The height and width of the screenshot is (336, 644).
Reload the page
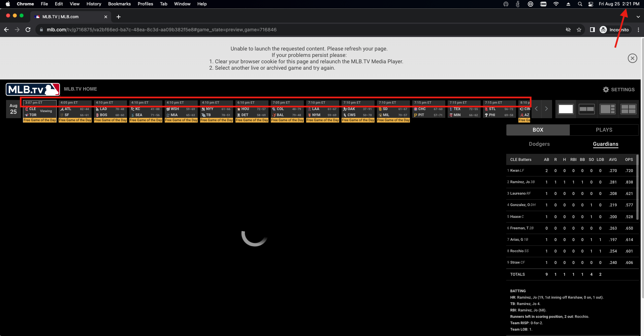28,30
